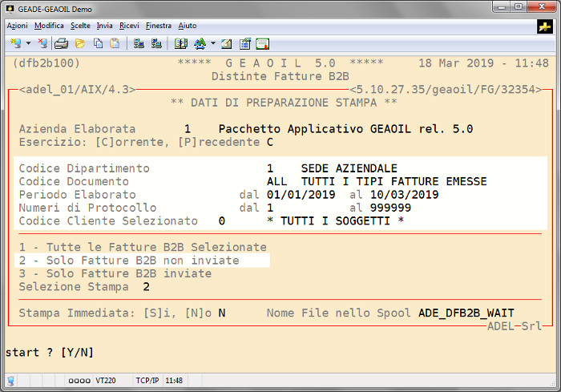Open the Scelte menu
This screenshot has width=561, height=392.
click(80, 26)
